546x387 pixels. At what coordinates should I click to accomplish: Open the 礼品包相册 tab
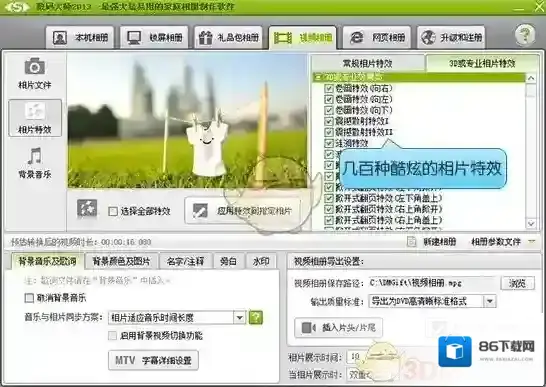click(228, 37)
